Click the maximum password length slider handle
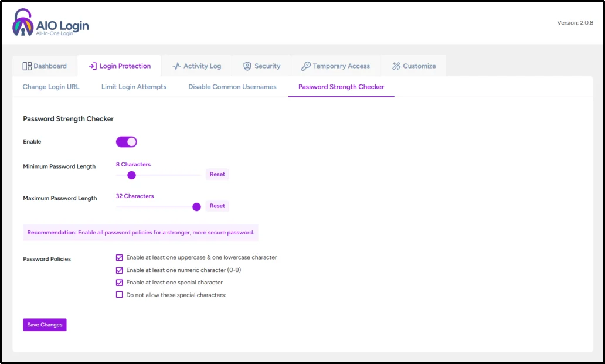This screenshot has width=605, height=364. (196, 206)
